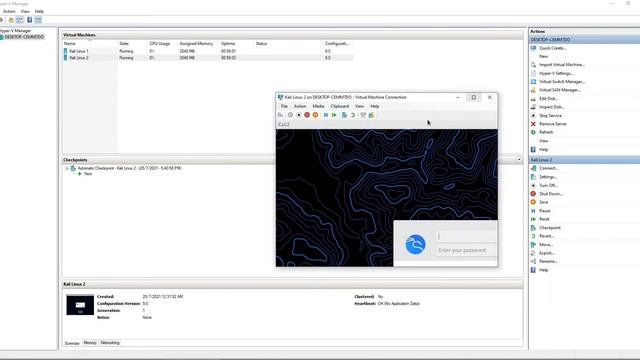Click the Settings icon under Kali Linux 2 actions
The image size is (640, 360).
point(533,177)
